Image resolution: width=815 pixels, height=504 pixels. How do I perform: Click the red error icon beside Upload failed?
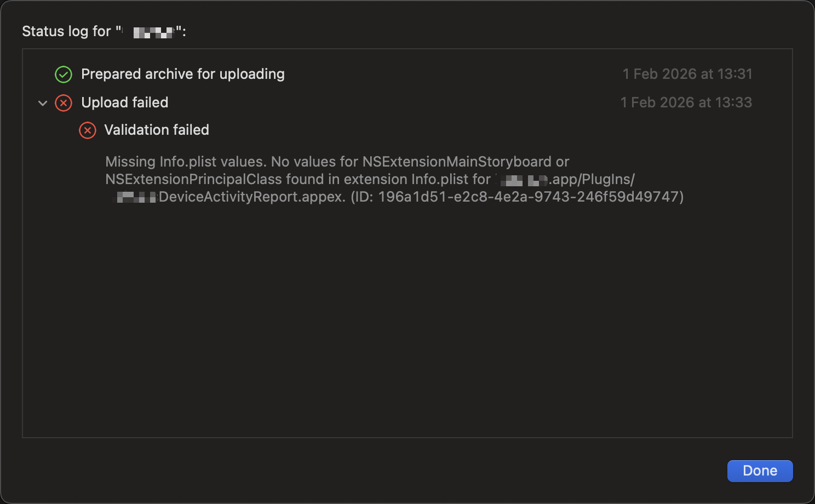64,103
